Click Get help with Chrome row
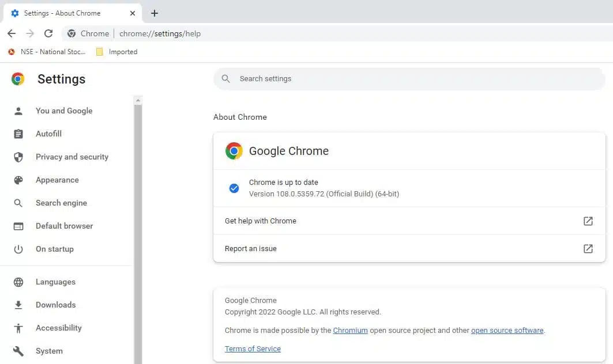Screen dimensions: 613x364 (x=409, y=221)
